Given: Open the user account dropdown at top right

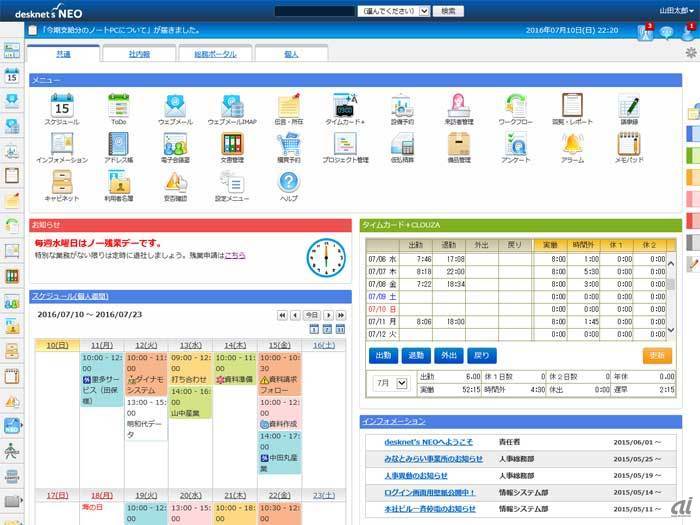Looking at the screenshot, I should coord(676,11).
